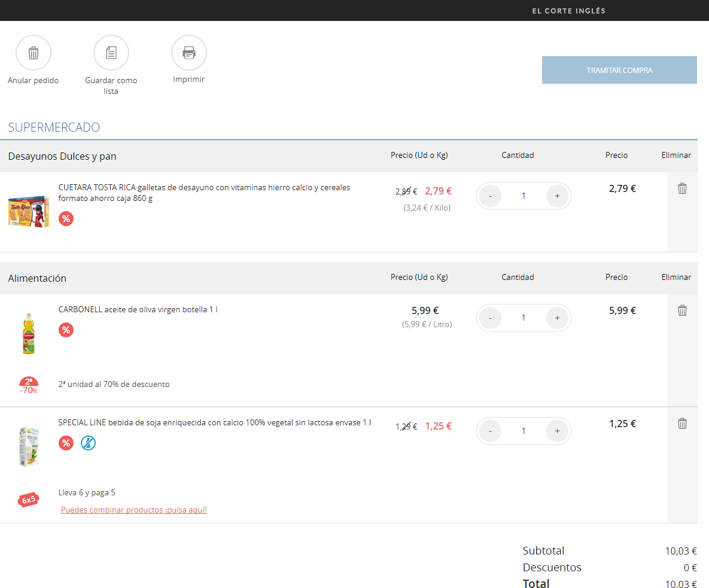Screen dimensions: 709x588
Task: Click the Carbonell percent offer badge
Action: coord(66,330)
